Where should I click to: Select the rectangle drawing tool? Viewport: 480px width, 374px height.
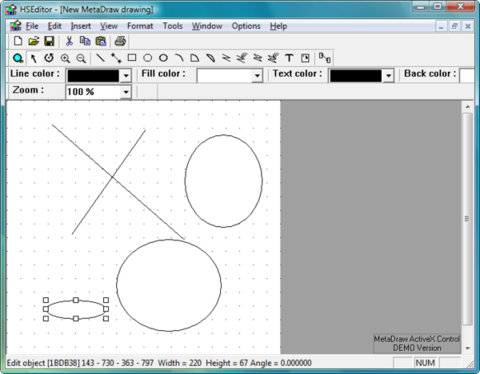[132, 58]
